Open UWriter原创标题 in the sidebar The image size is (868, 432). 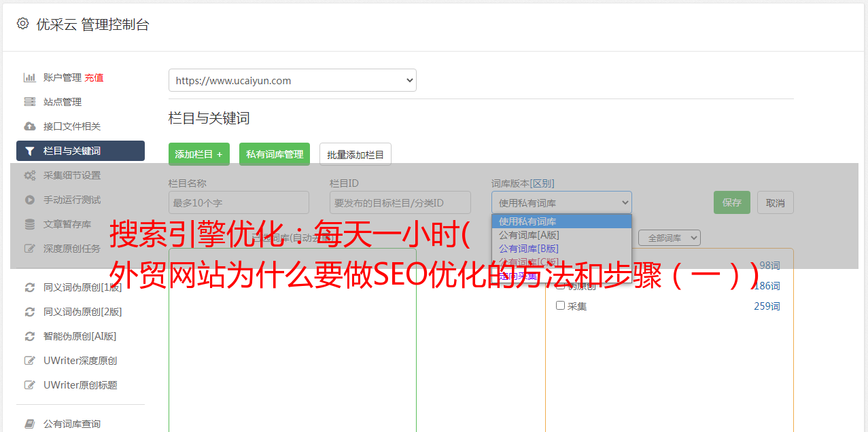point(80,385)
